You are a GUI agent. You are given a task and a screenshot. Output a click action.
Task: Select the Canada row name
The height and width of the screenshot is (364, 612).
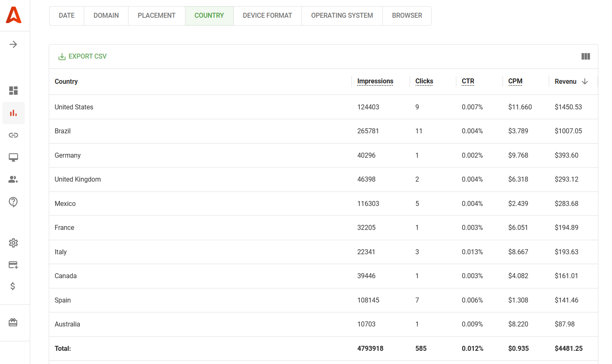66,276
